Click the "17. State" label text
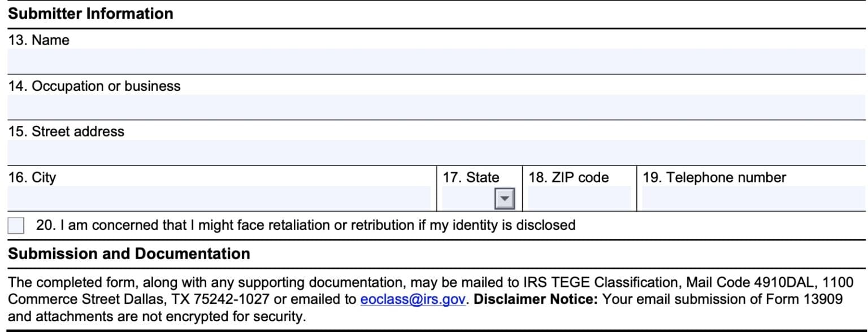This screenshot has height=332, width=868. coord(471,177)
